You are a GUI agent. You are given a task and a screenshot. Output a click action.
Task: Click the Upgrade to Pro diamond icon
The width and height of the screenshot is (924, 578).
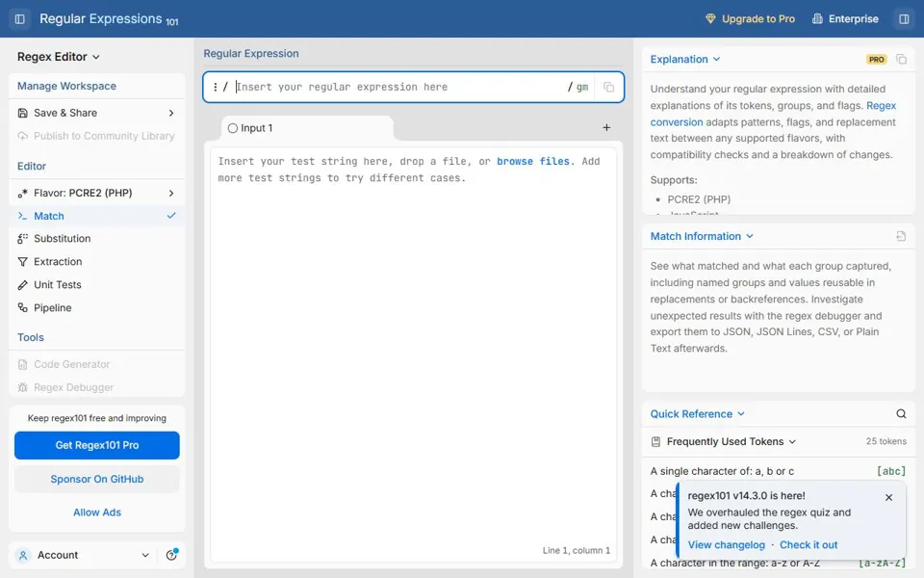coord(710,19)
